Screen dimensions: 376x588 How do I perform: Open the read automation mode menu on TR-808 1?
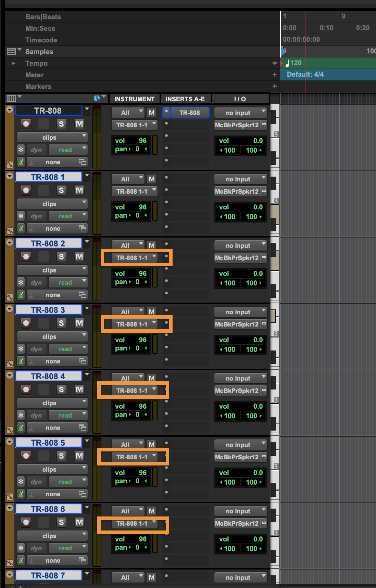pos(68,216)
